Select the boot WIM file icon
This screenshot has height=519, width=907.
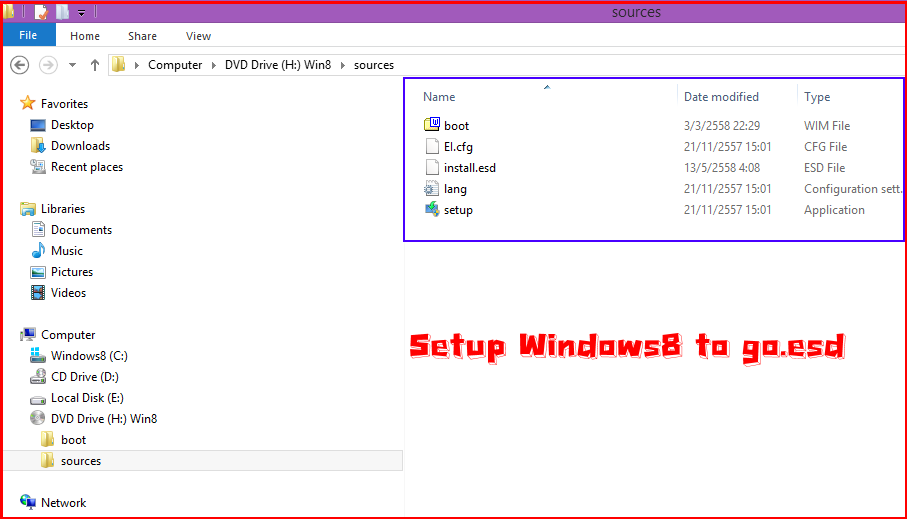[x=432, y=124]
